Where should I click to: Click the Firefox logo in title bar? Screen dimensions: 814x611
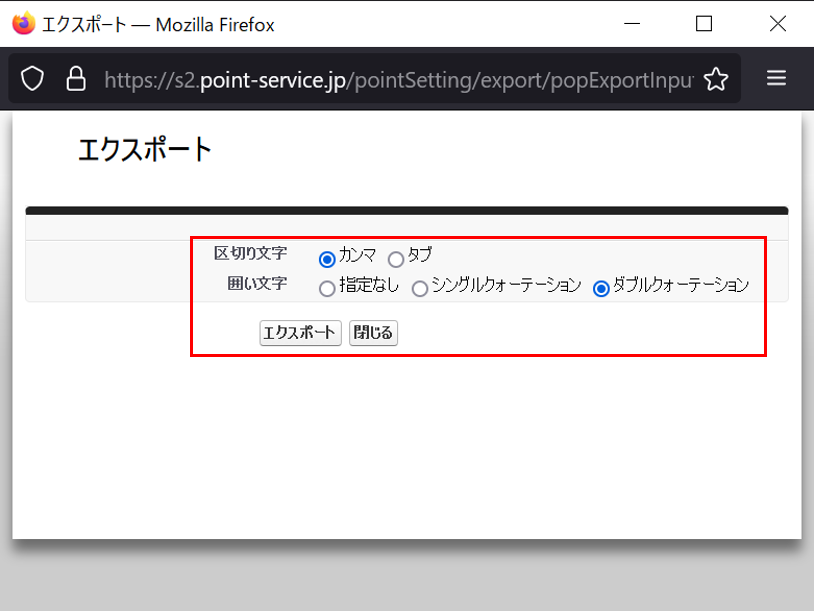[x=23, y=24]
